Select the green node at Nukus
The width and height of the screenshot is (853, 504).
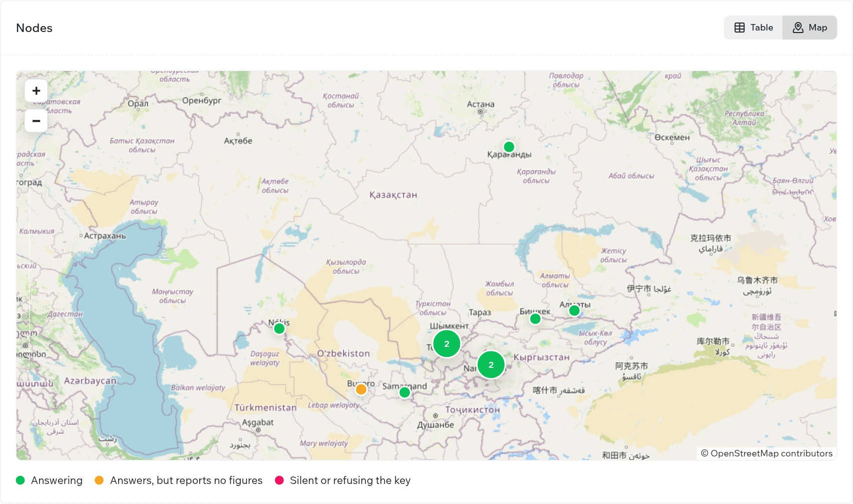279,328
